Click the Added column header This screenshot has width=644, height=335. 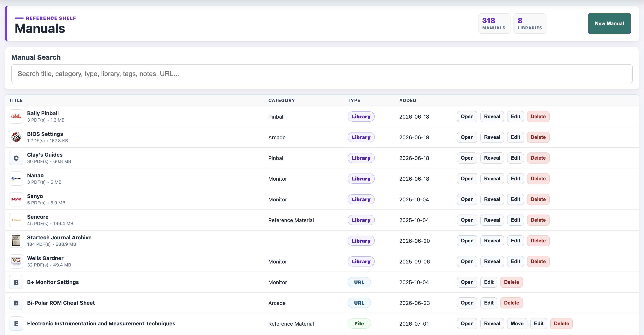tap(408, 100)
